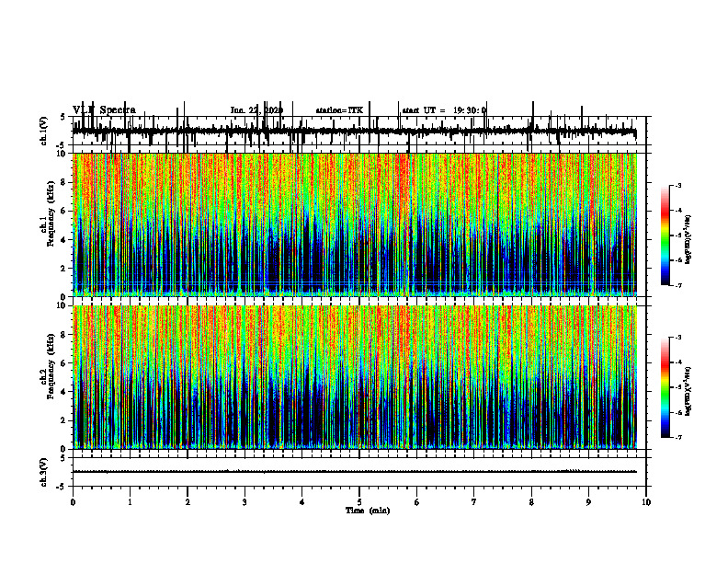Click the ch.2 color scale bar
This screenshot has height=563, width=728.
[x=665, y=387]
